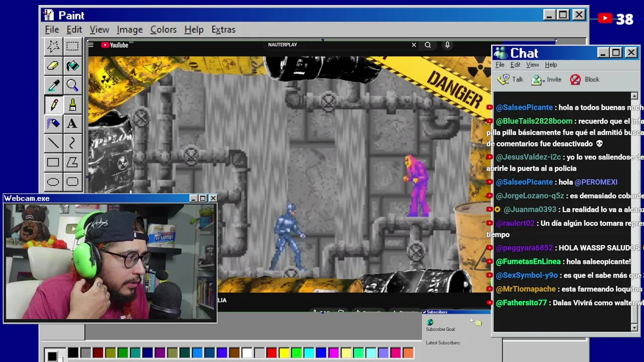Click the foreground/background color indicator box
This screenshot has height=362, width=644.
54,355
